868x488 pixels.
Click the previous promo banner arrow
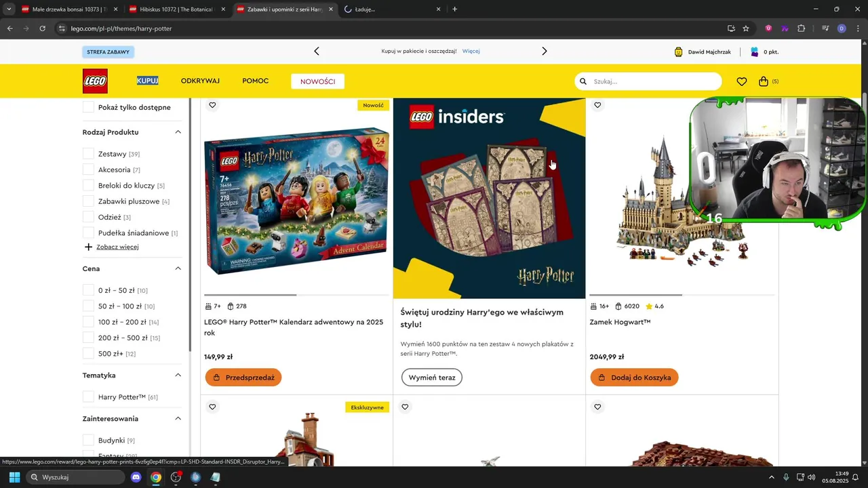click(316, 51)
